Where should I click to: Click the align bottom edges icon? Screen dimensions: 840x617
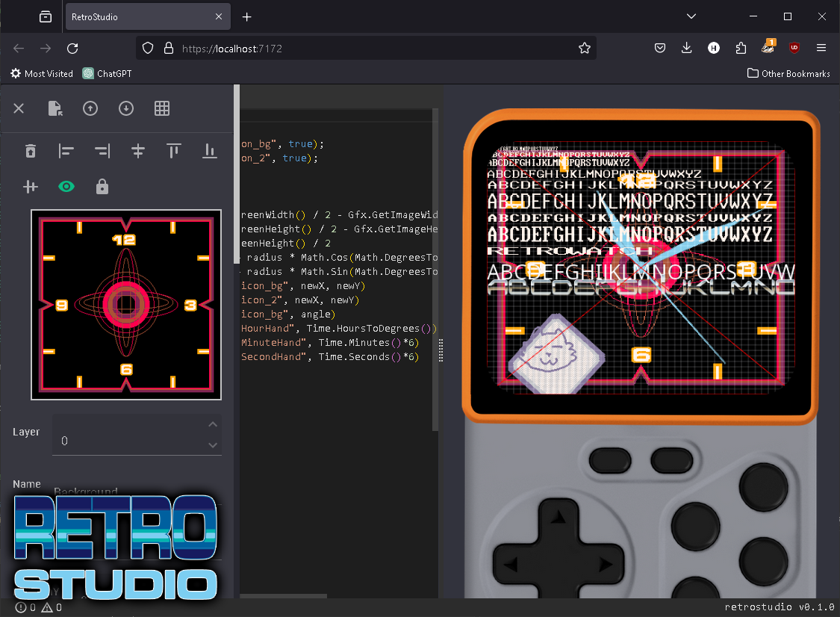[x=210, y=151]
